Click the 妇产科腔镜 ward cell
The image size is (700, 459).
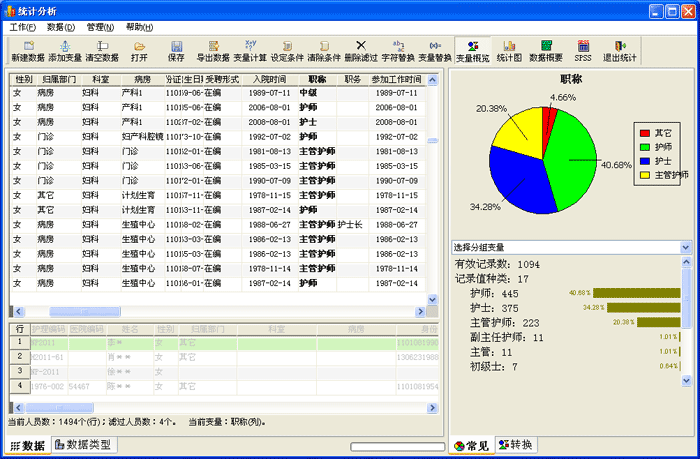143,137
